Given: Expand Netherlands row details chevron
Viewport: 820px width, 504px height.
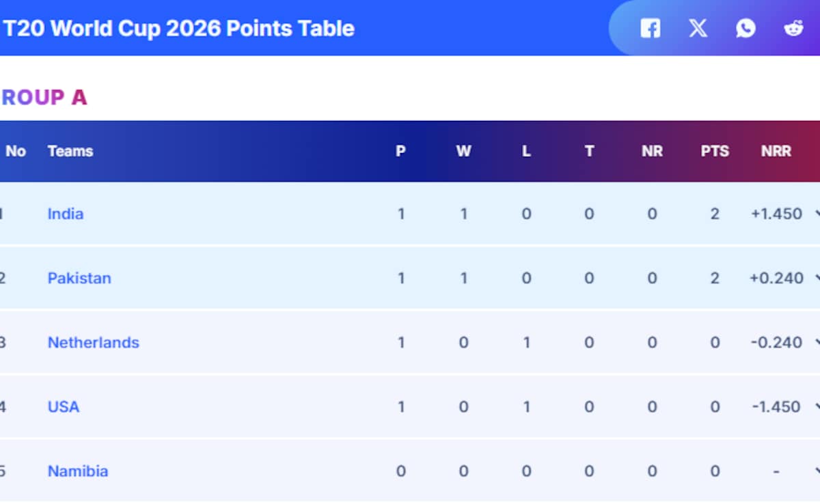Looking at the screenshot, I should coord(817,342).
